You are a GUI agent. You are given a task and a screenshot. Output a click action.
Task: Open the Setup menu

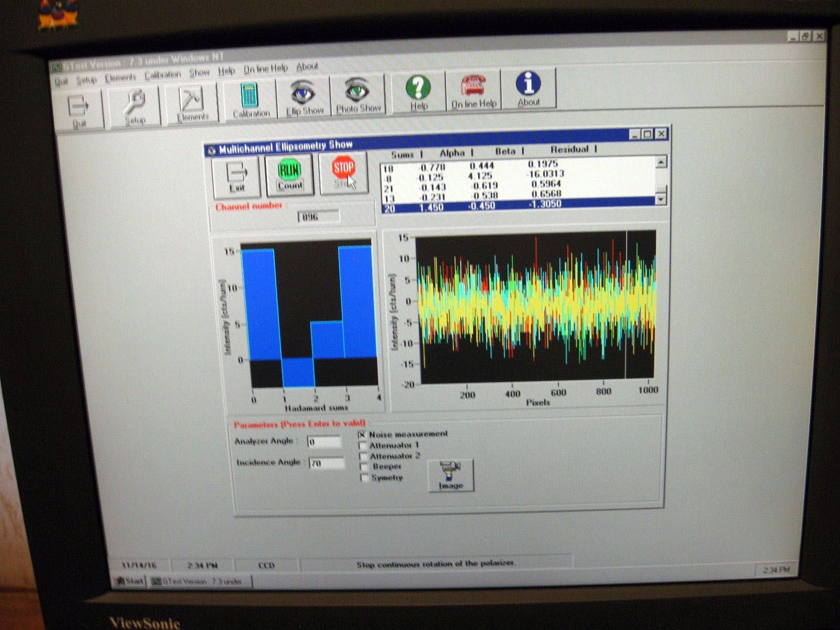[86, 80]
